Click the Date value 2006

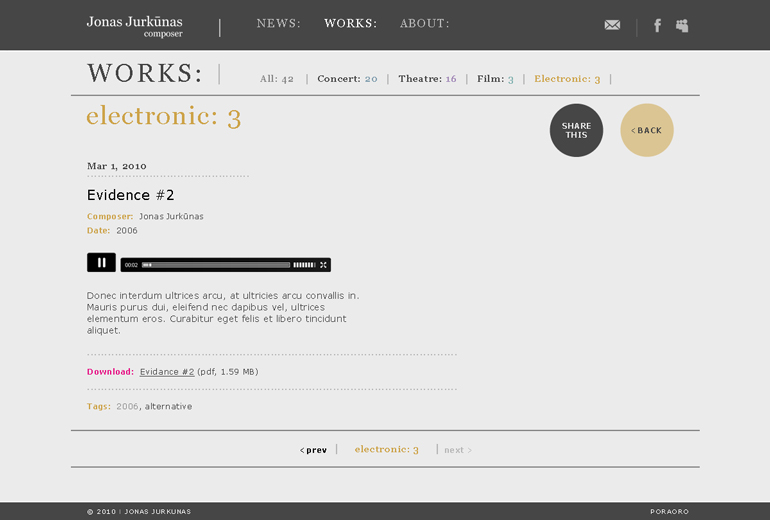pyautogui.click(x=127, y=230)
